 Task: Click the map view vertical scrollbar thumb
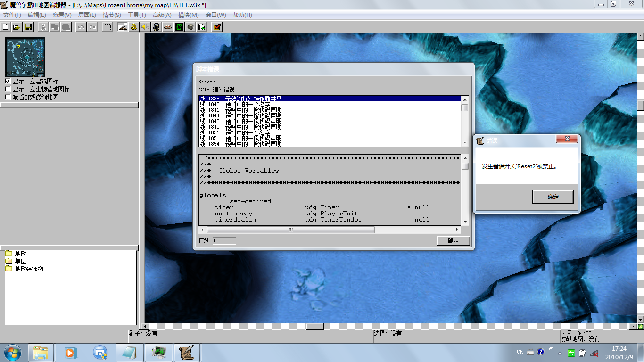tap(641, 106)
